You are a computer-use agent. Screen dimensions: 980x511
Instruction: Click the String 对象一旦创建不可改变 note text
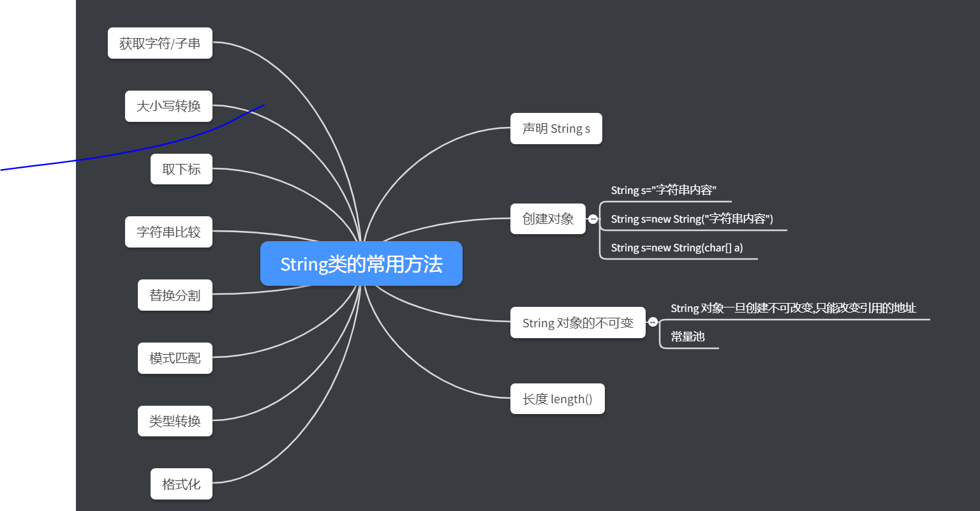pyautogui.click(x=793, y=308)
